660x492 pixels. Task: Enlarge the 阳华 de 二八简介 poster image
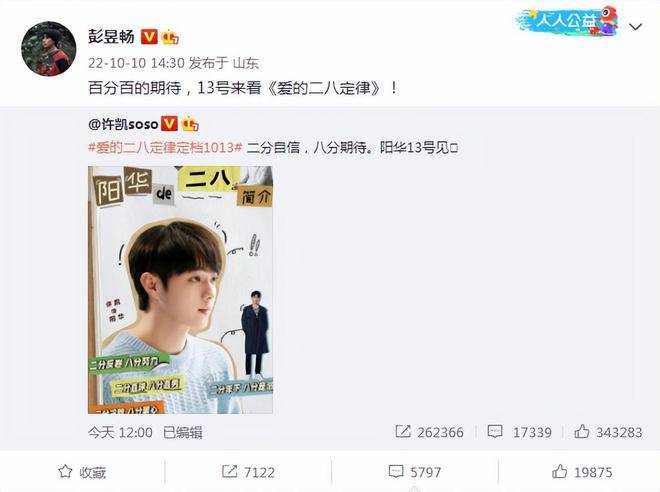[x=180, y=290]
